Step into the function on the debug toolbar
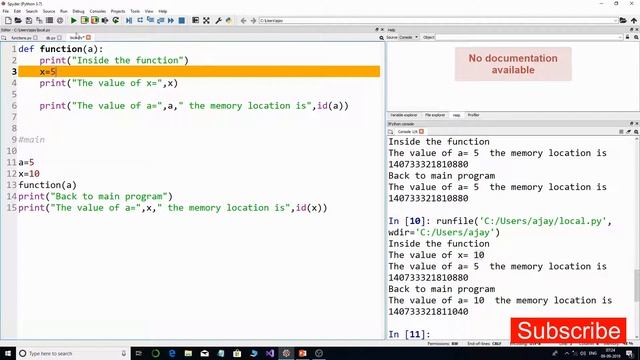The image size is (640, 360). pos(150,20)
